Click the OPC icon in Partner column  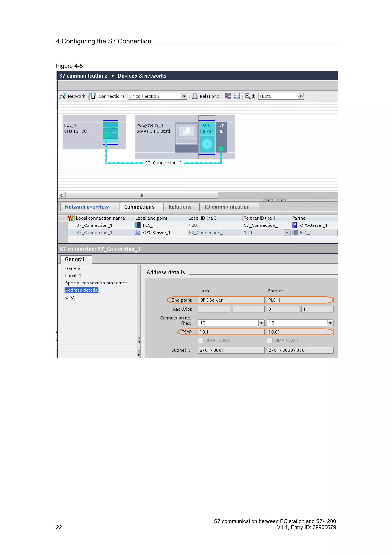[294, 225]
